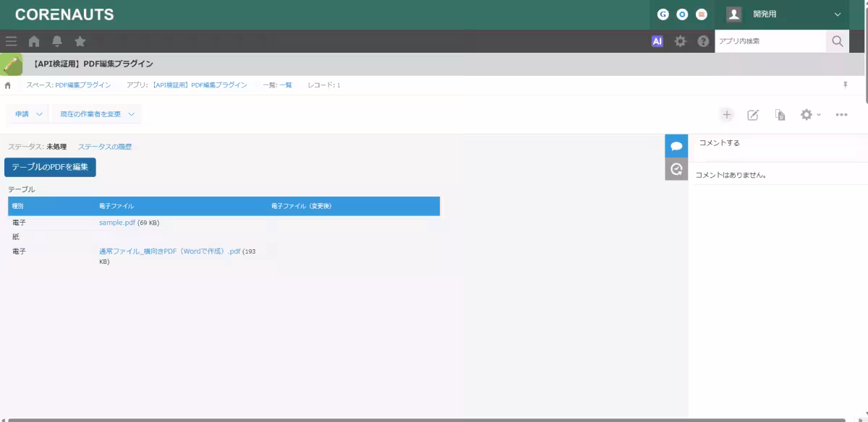Pin the breadcrumb bar with pin icon

(x=845, y=85)
